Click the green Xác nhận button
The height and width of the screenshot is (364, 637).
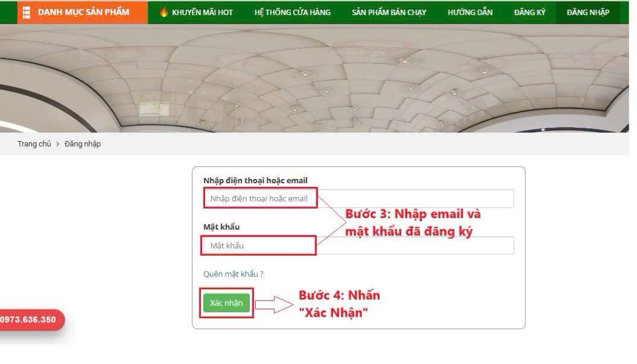(226, 303)
